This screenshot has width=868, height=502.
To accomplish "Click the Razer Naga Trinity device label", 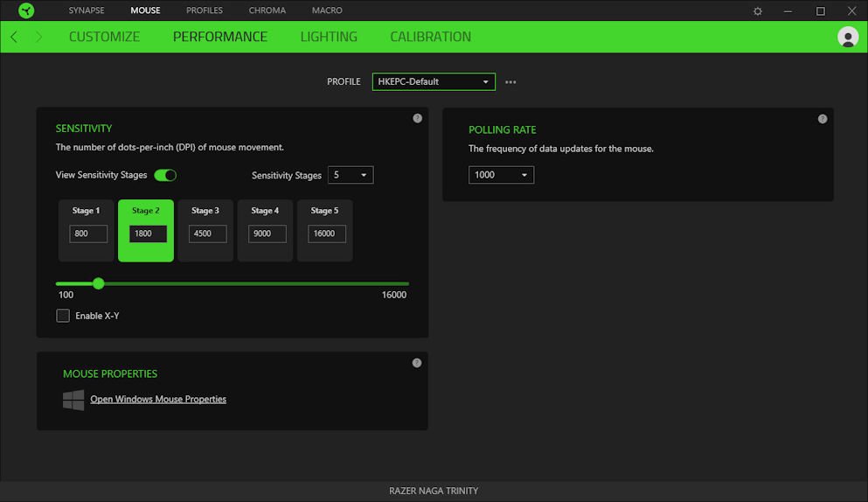I will (434, 491).
